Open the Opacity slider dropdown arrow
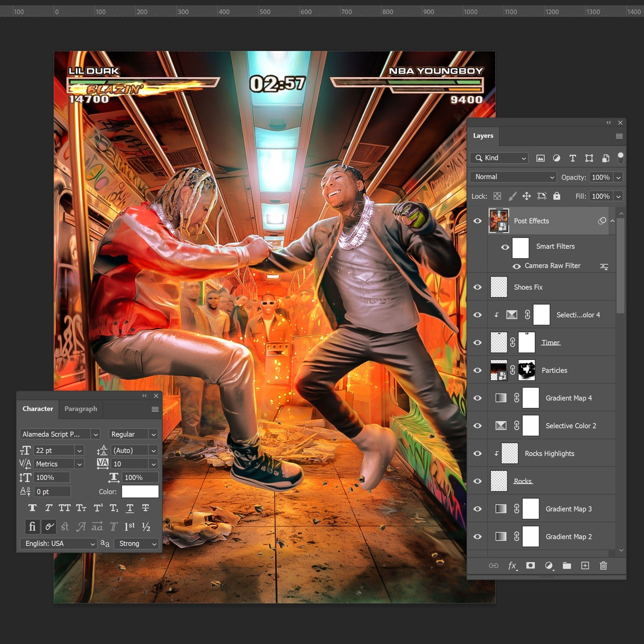This screenshot has width=644, height=644. (618, 177)
